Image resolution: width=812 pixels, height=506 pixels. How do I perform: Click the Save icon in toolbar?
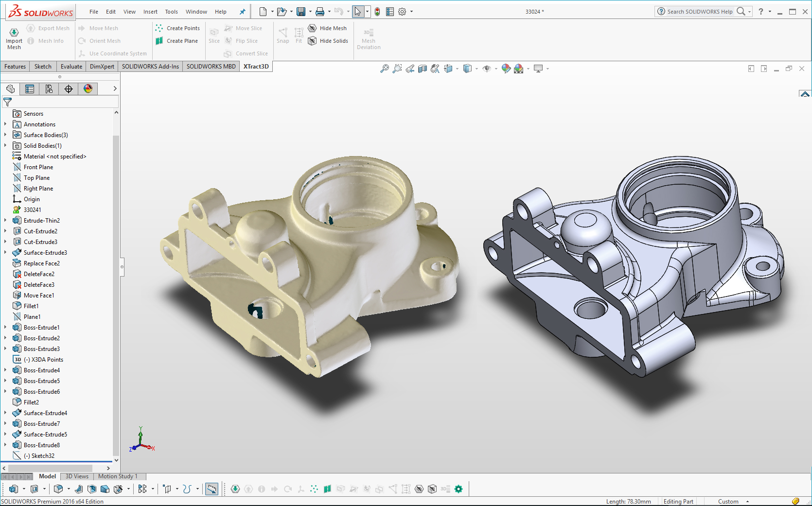301,12
